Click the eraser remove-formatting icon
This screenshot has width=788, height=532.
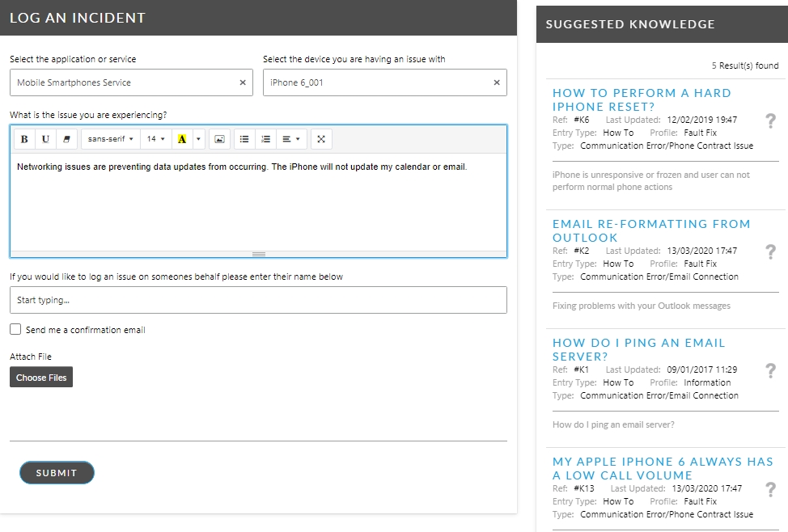coord(66,139)
